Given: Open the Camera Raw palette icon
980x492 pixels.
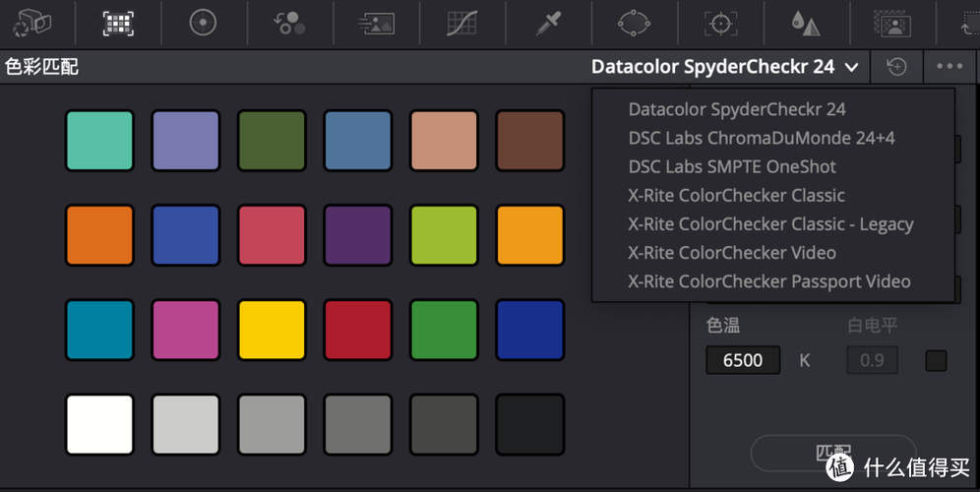Looking at the screenshot, I should pos(32,24).
